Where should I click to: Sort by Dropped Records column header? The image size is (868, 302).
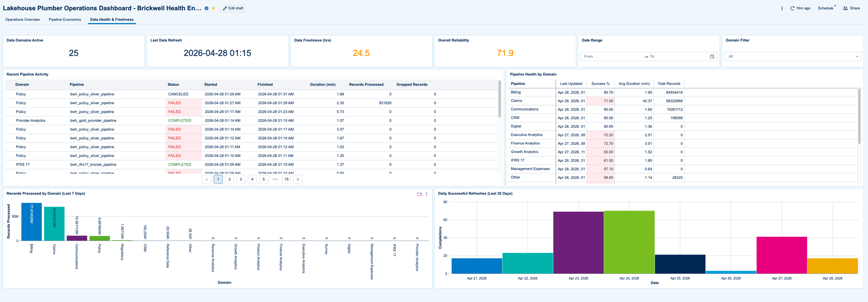coord(412,84)
